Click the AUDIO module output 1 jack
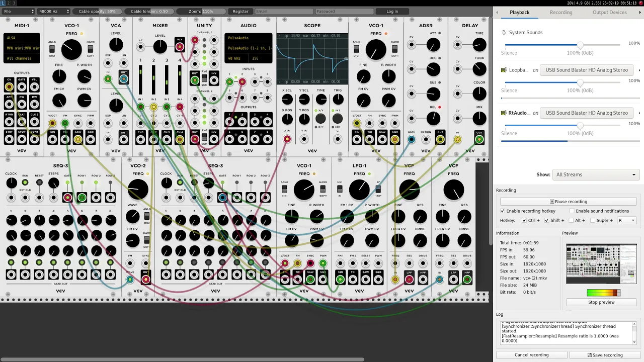The image size is (644, 362). pyautogui.click(x=230, y=121)
